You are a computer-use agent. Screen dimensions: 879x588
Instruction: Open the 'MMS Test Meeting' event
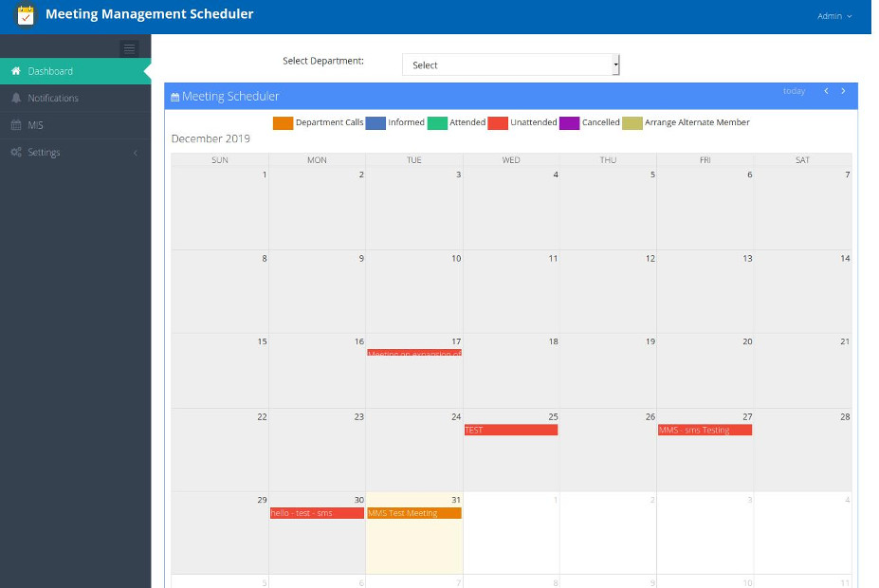[x=413, y=513]
